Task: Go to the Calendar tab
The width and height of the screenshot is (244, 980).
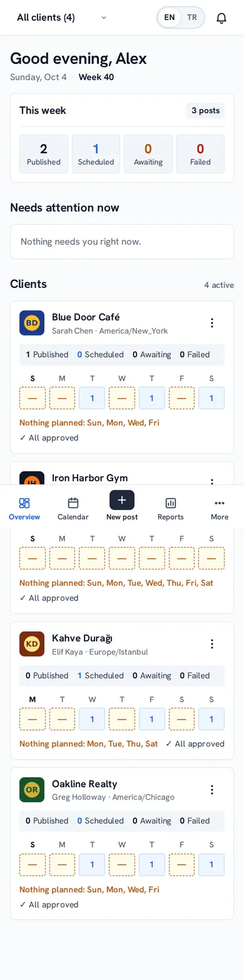Action: (73, 509)
